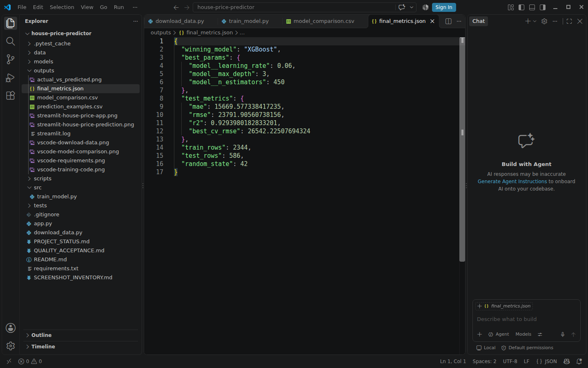Open the Search view in activity bar
The width and height of the screenshot is (588, 368).
[x=11, y=41]
